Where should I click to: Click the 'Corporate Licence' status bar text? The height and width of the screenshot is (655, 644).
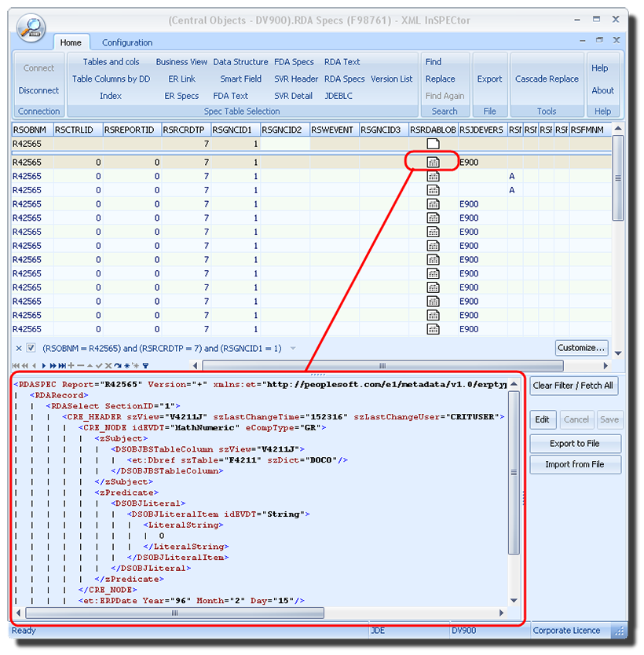(x=566, y=631)
